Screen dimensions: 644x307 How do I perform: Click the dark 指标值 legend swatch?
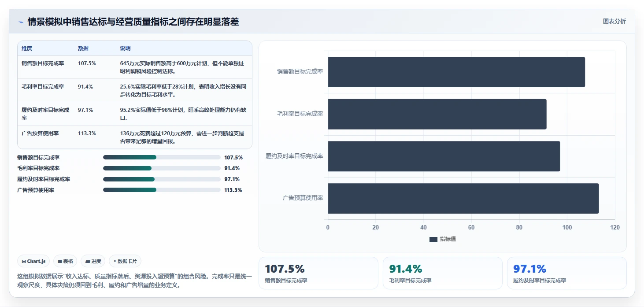pyautogui.click(x=433, y=239)
